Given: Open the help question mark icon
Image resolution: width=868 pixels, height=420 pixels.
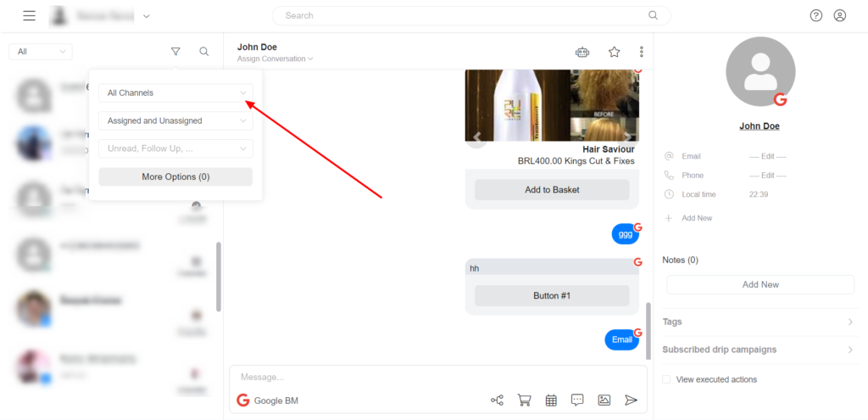Looking at the screenshot, I should [x=816, y=15].
